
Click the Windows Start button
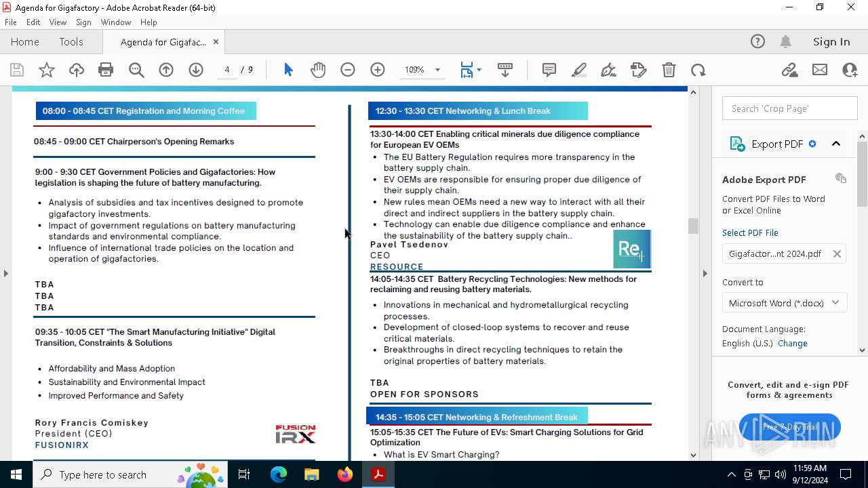[16, 474]
